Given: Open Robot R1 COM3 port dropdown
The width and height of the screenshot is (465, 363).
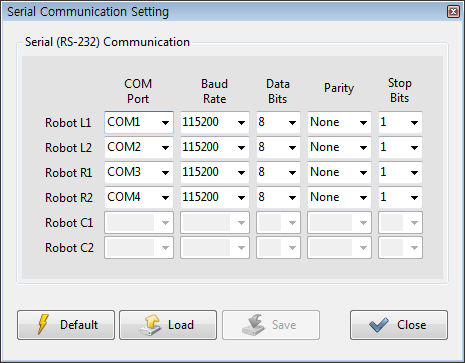Looking at the screenshot, I should pyautogui.click(x=139, y=172).
